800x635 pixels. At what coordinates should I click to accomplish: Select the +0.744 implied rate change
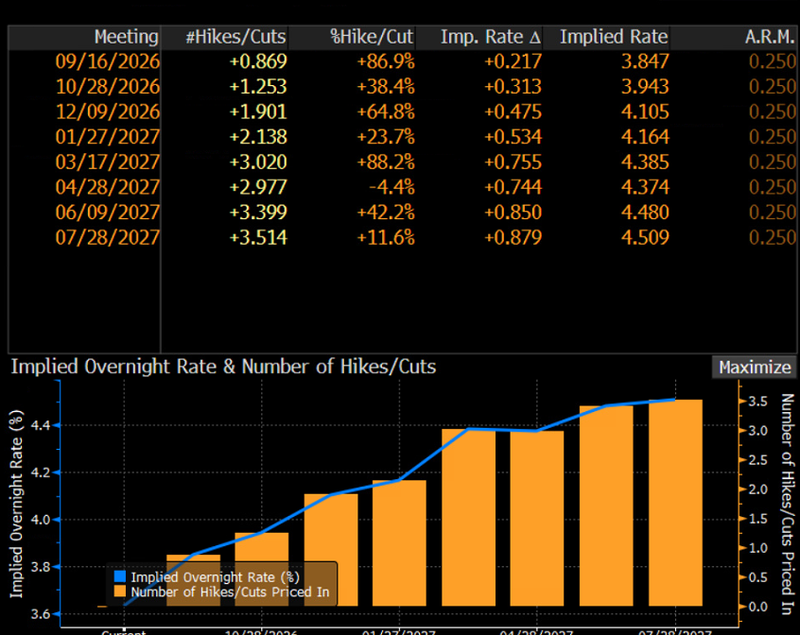coord(513,187)
